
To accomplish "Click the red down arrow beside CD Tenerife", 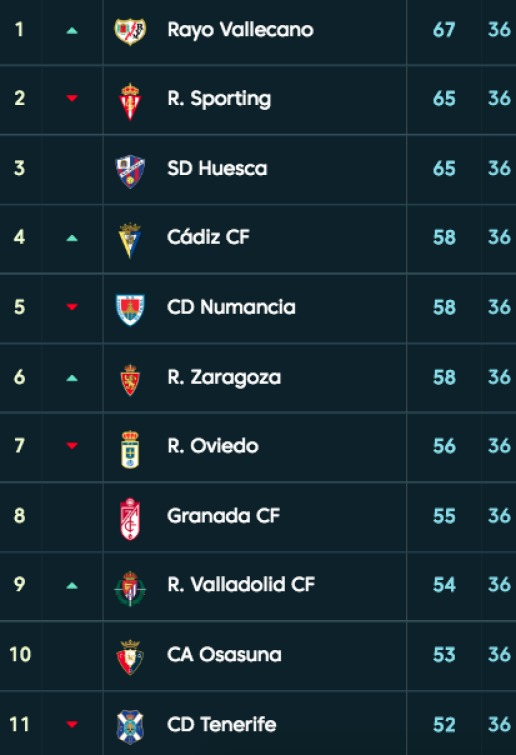I will [x=72, y=724].
